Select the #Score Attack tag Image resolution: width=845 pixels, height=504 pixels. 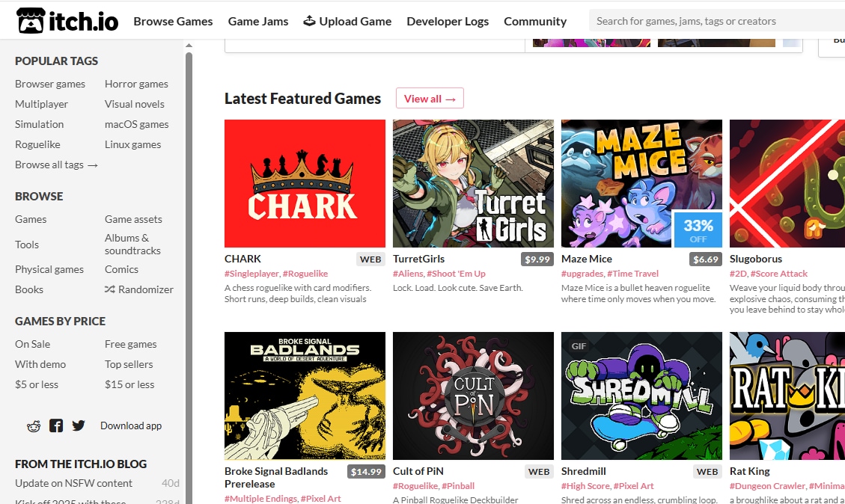tap(778, 274)
